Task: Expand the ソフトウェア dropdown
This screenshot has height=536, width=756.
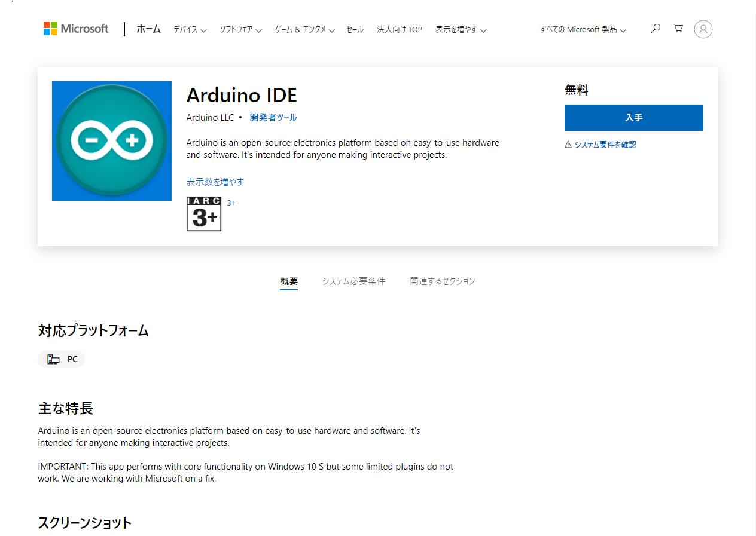Action: 240,29
